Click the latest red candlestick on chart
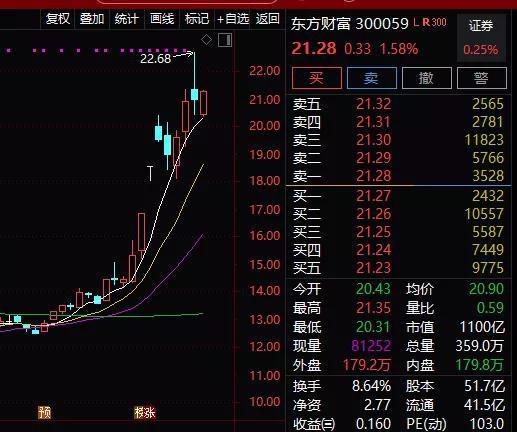The height and width of the screenshot is (432, 517). pyautogui.click(x=203, y=103)
